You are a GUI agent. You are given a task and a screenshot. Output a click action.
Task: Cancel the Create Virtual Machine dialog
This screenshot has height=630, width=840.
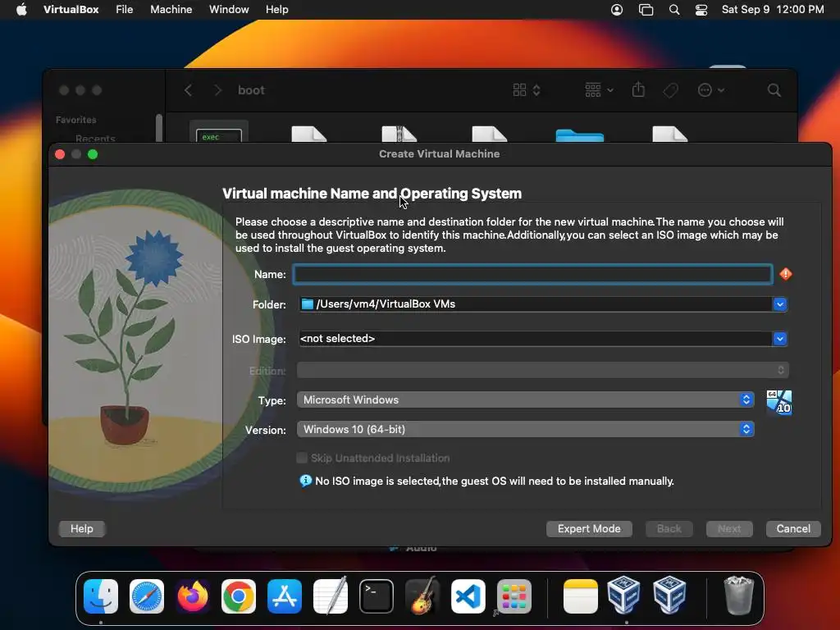pos(793,529)
